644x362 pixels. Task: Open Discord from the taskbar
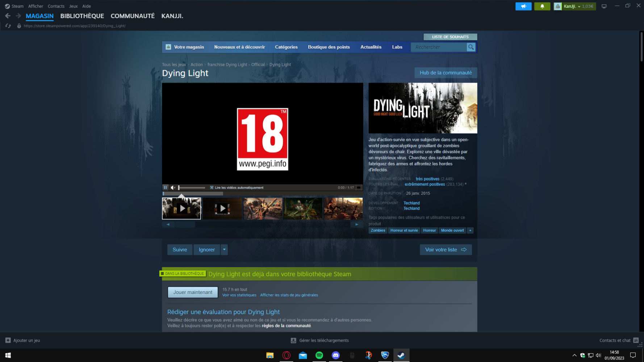point(336,355)
